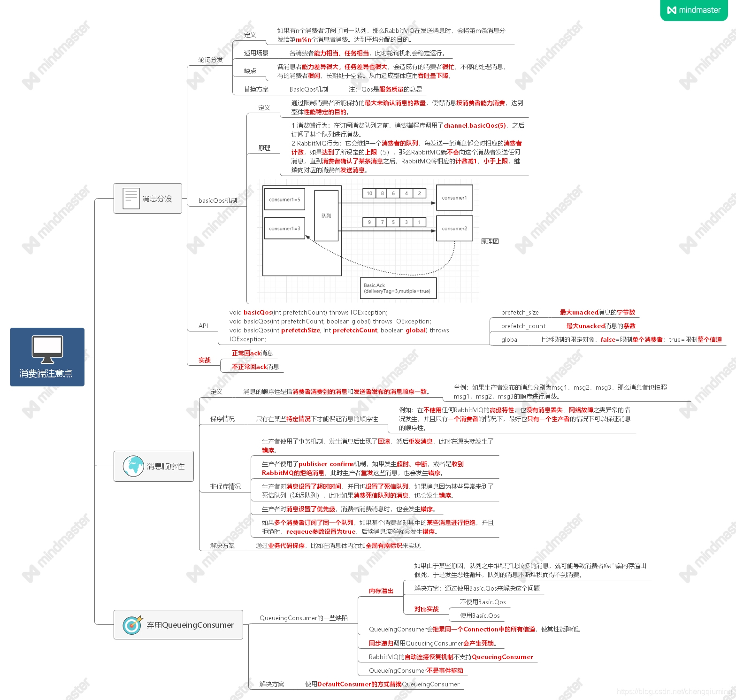Viewport: 736px width, 700px height.
Task: Click the 原理图 label
Action: coord(490,241)
